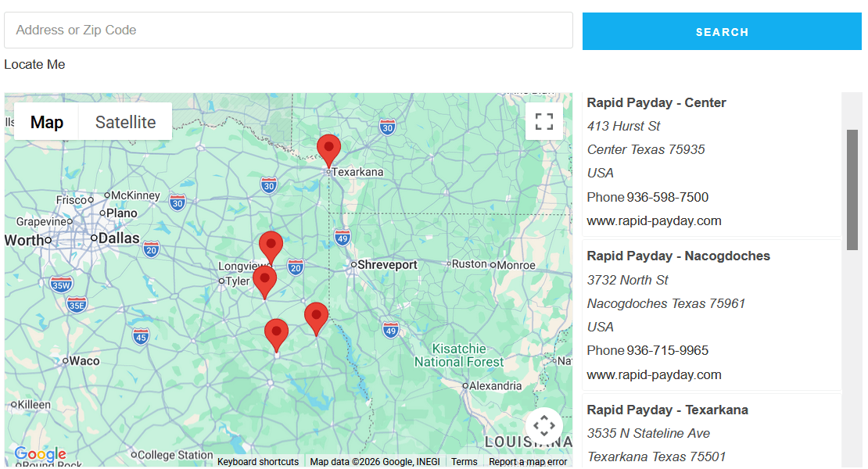The width and height of the screenshot is (868, 469).
Task: Click Report a map error link
Action: click(528, 462)
